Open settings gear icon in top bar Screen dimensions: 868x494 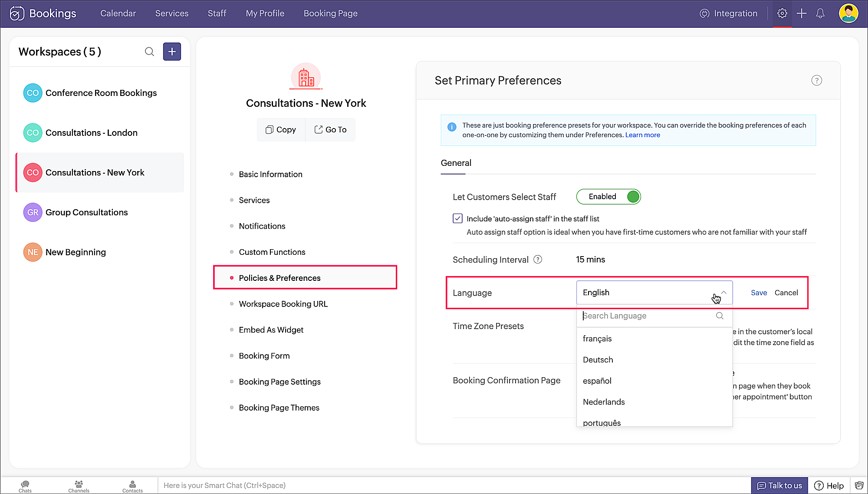(782, 13)
